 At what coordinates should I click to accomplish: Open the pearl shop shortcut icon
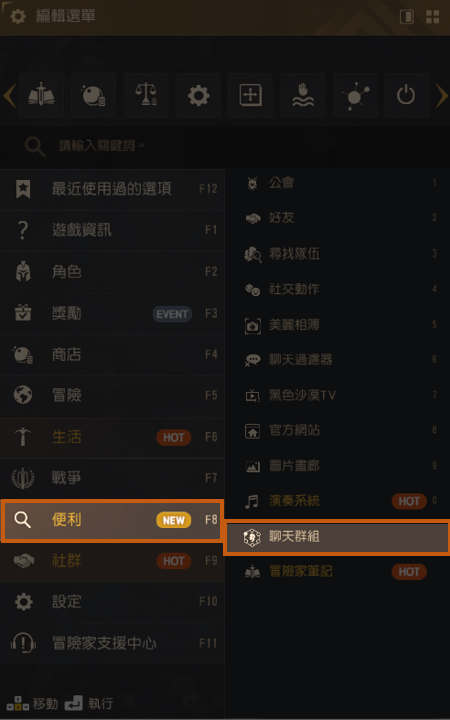(94, 96)
